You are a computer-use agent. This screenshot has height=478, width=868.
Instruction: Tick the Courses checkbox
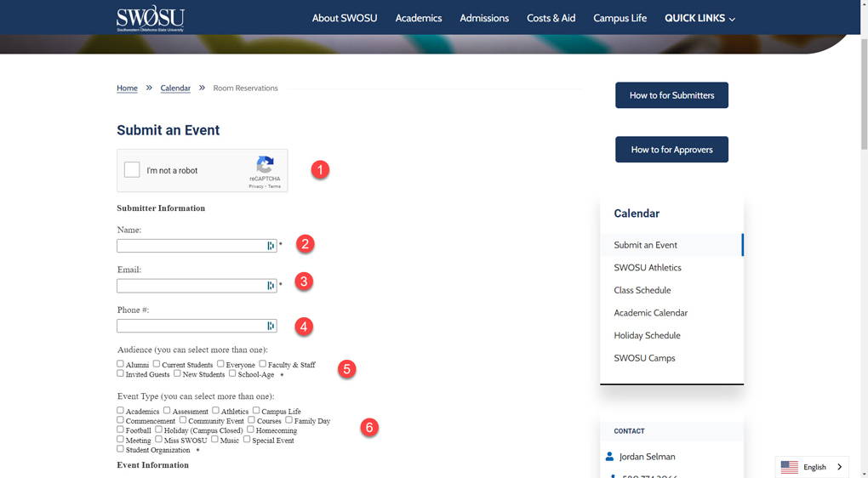pos(251,419)
